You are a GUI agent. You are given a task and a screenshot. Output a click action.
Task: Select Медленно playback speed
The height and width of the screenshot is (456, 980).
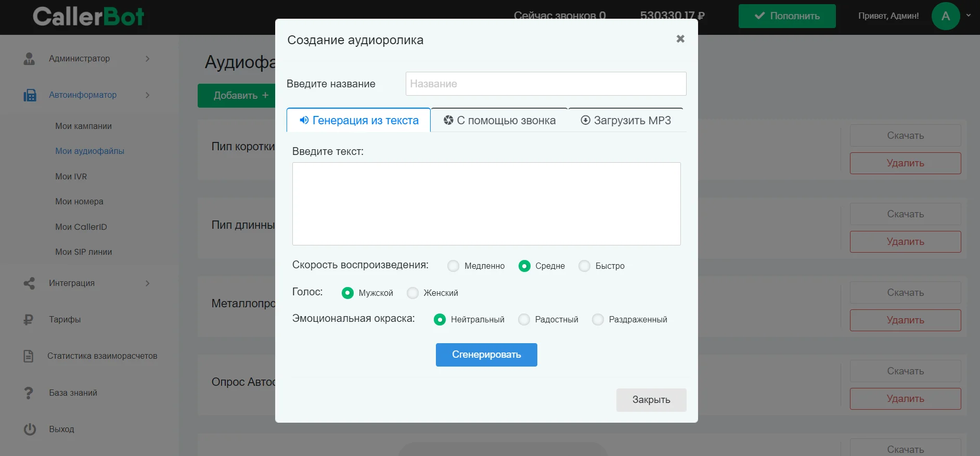pos(454,266)
